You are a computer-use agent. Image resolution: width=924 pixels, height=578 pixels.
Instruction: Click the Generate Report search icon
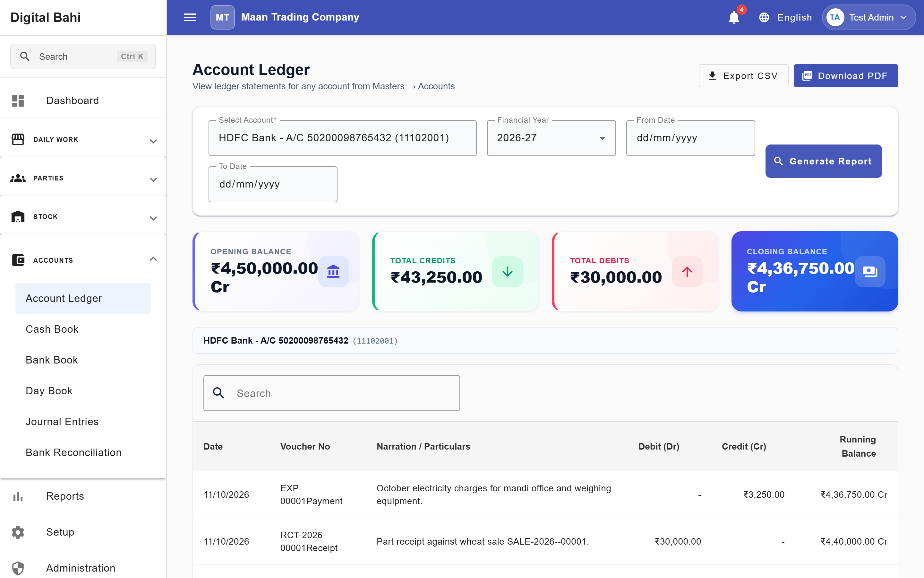click(778, 161)
